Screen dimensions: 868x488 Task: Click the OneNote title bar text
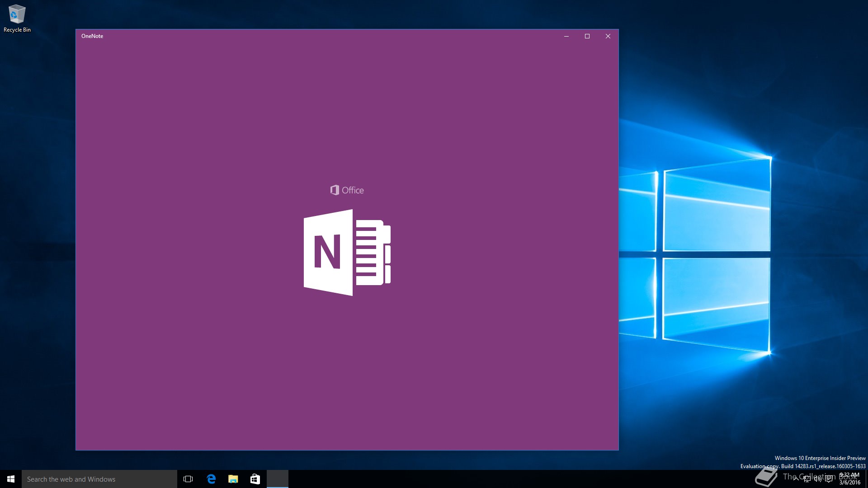point(92,36)
